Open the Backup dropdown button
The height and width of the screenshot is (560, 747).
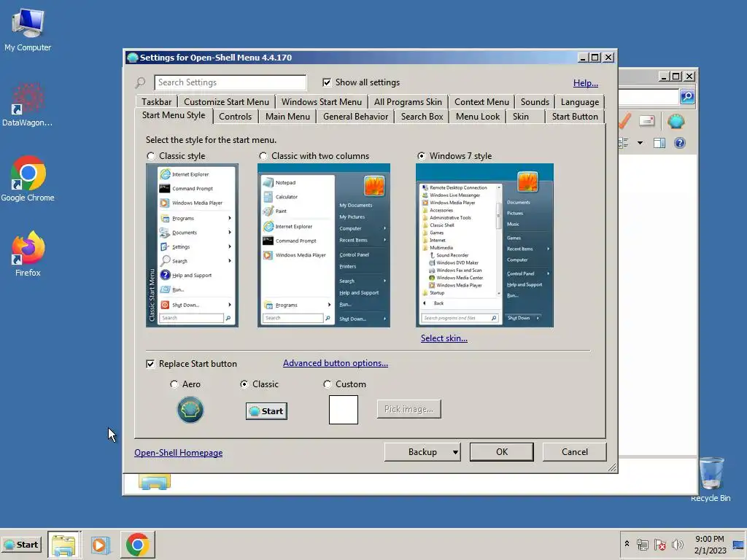pos(422,452)
